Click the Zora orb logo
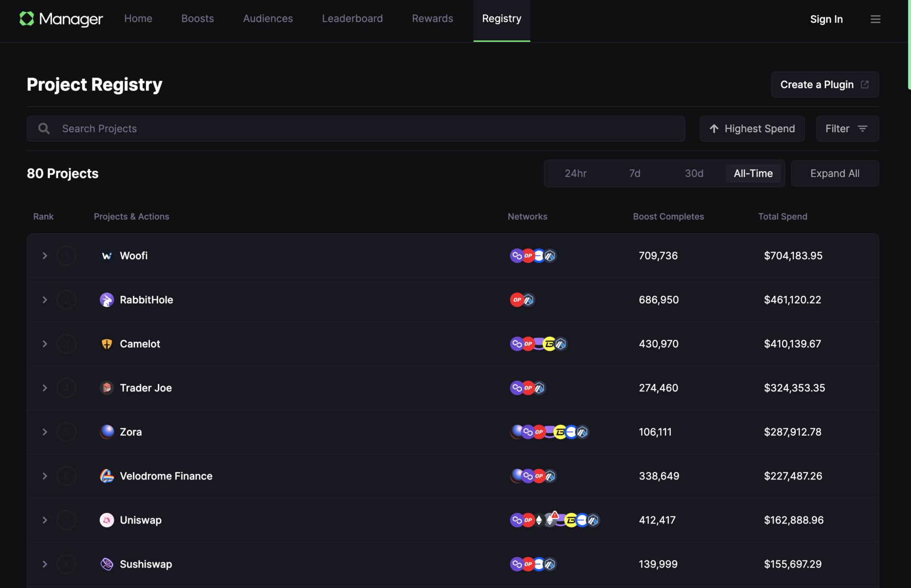911x588 pixels. pyautogui.click(x=107, y=432)
